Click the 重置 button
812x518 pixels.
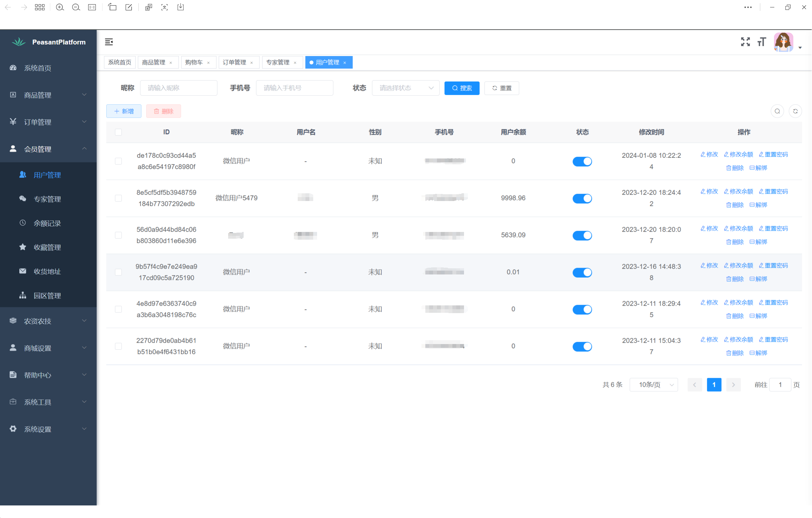tap(502, 88)
